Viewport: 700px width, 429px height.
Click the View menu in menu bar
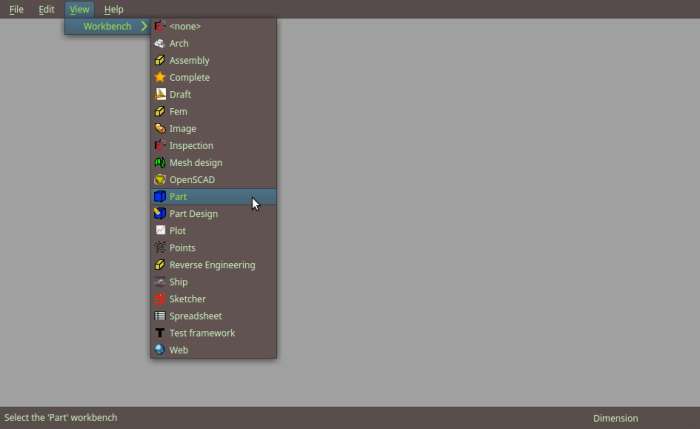coord(79,9)
